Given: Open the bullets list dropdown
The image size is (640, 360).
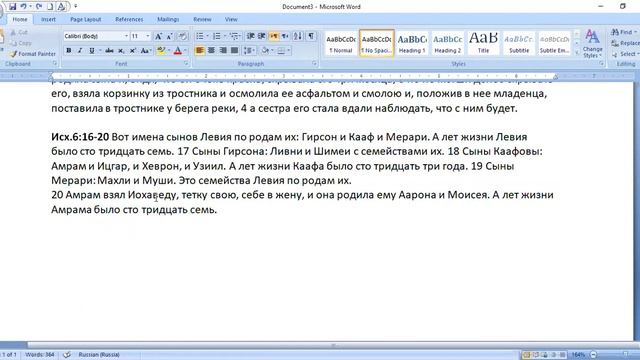Looking at the screenshot, I should coord(207,36).
